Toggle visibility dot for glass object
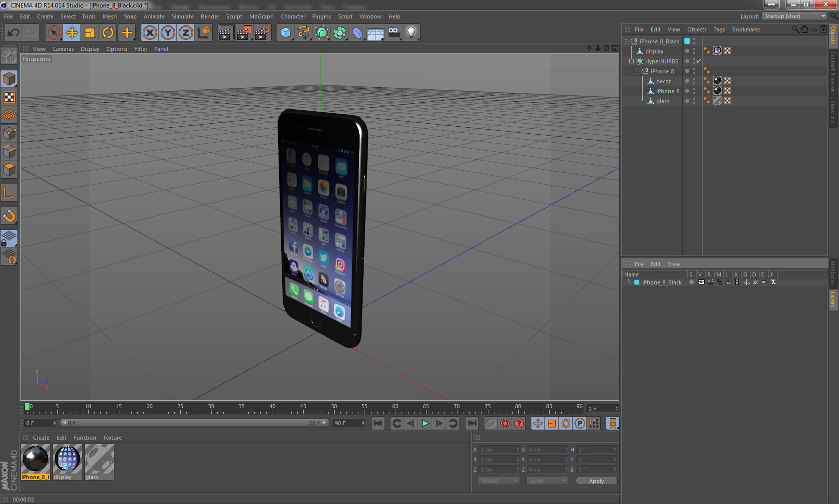The width and height of the screenshot is (839, 504). click(687, 101)
